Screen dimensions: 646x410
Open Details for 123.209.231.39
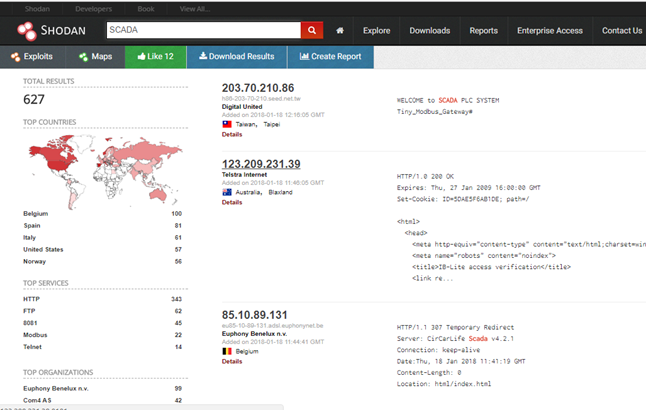point(232,202)
